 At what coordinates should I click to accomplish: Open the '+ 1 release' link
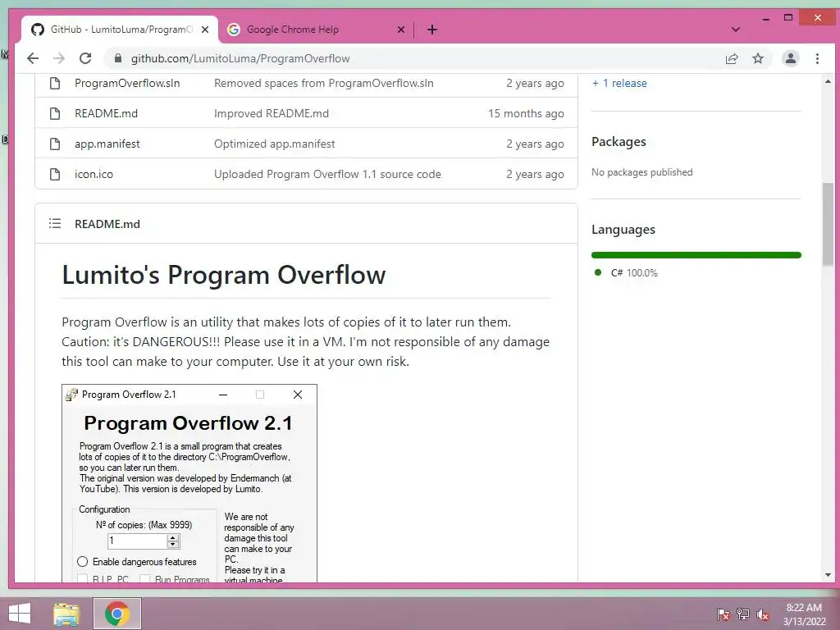pyautogui.click(x=619, y=83)
